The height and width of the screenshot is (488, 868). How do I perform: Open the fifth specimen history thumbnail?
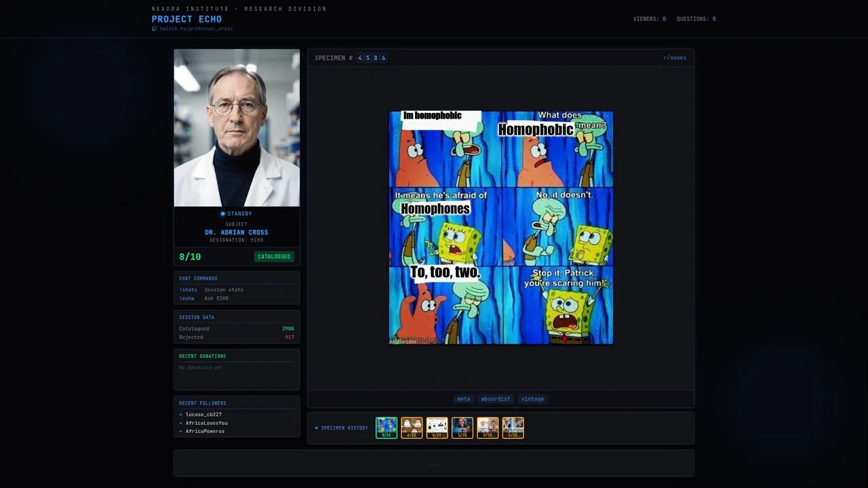tap(488, 428)
